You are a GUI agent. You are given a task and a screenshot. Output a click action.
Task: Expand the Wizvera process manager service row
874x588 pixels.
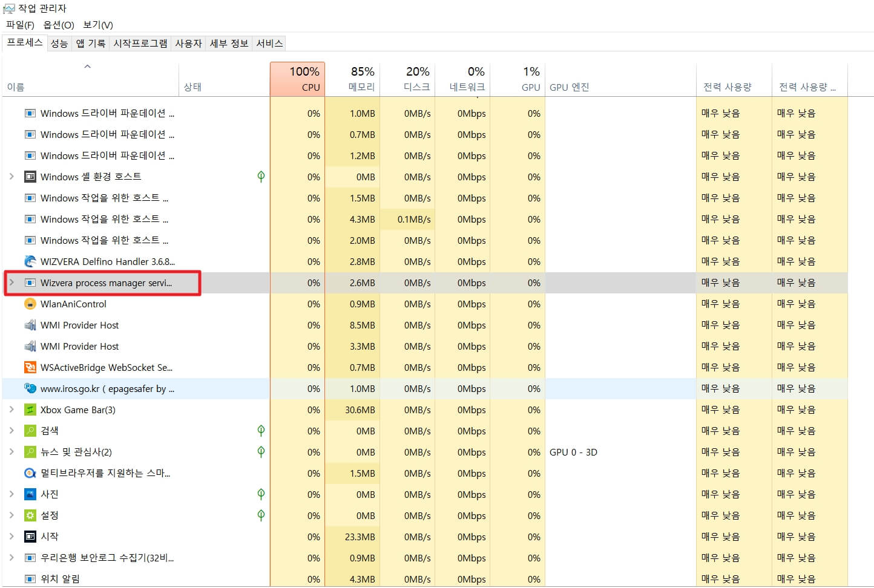[11, 283]
